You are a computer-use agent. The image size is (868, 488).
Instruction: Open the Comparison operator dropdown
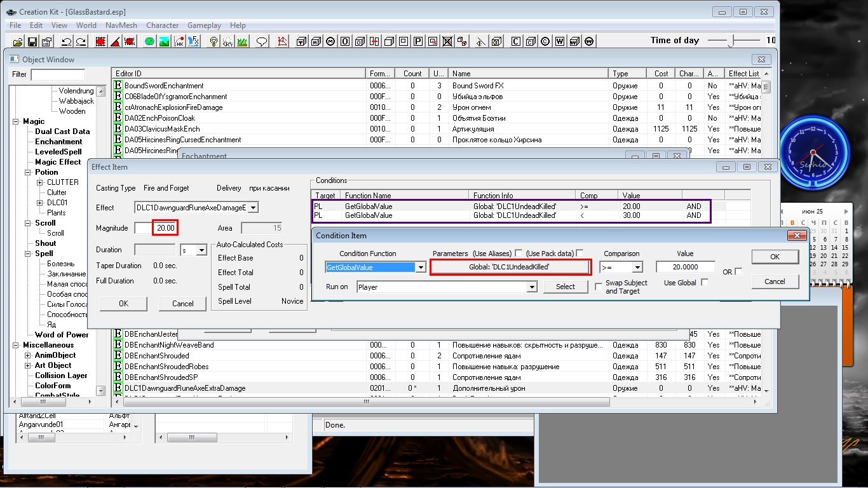[x=637, y=268]
